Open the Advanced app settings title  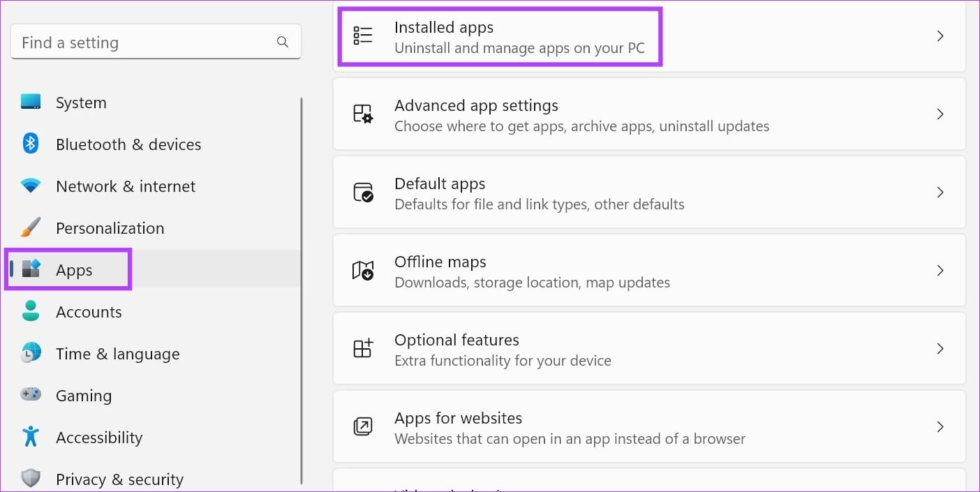pos(476,105)
